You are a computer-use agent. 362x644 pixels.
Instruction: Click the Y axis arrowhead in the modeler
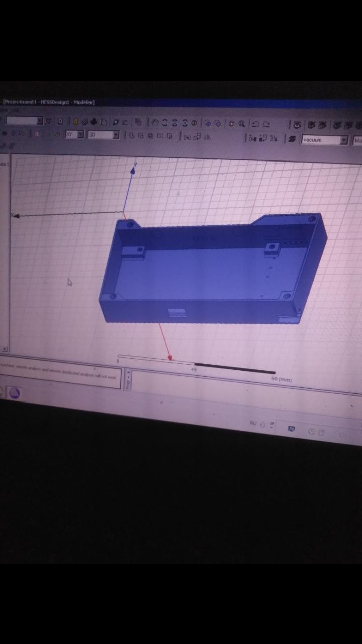(132, 170)
